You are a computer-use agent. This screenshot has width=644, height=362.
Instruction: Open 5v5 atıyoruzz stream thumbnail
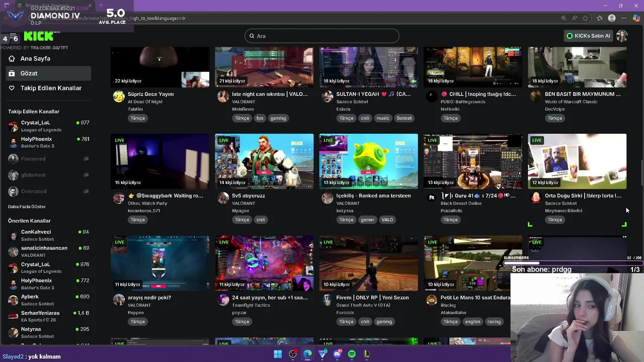click(x=264, y=161)
